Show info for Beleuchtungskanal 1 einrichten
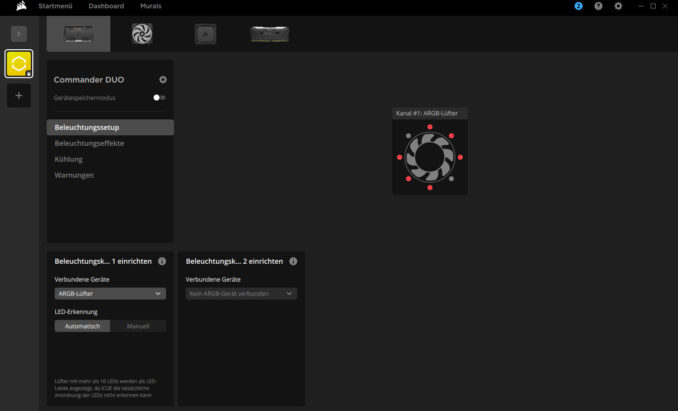 pyautogui.click(x=162, y=261)
